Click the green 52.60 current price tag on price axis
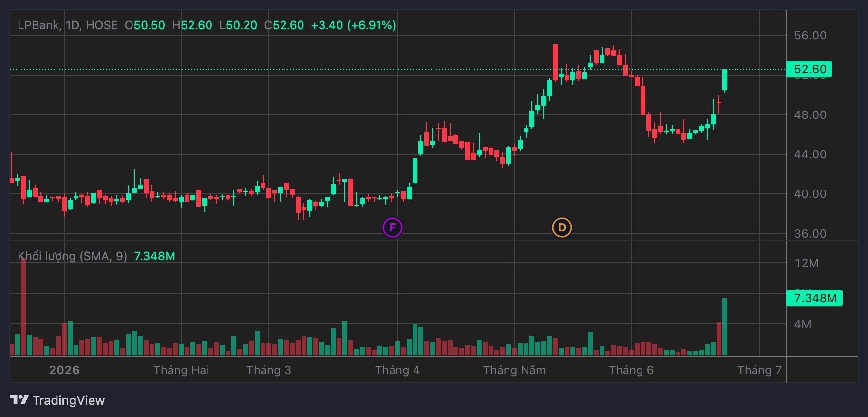The width and height of the screenshot is (868, 417). pos(810,69)
